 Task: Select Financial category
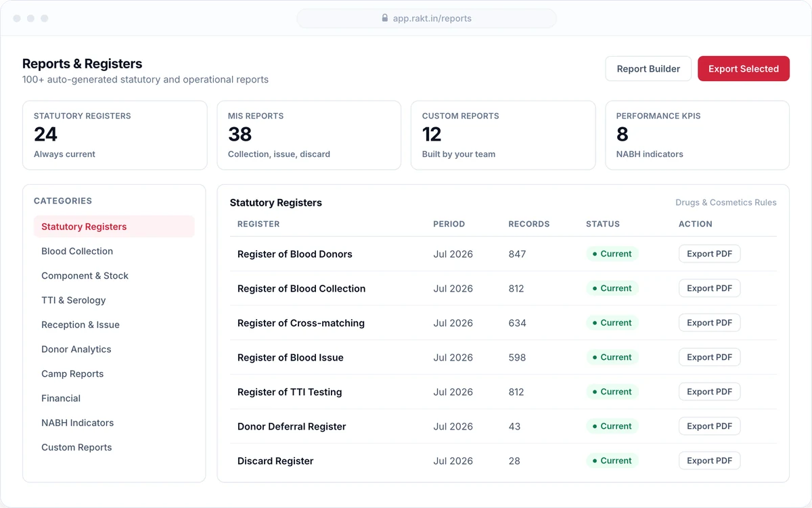(114, 398)
